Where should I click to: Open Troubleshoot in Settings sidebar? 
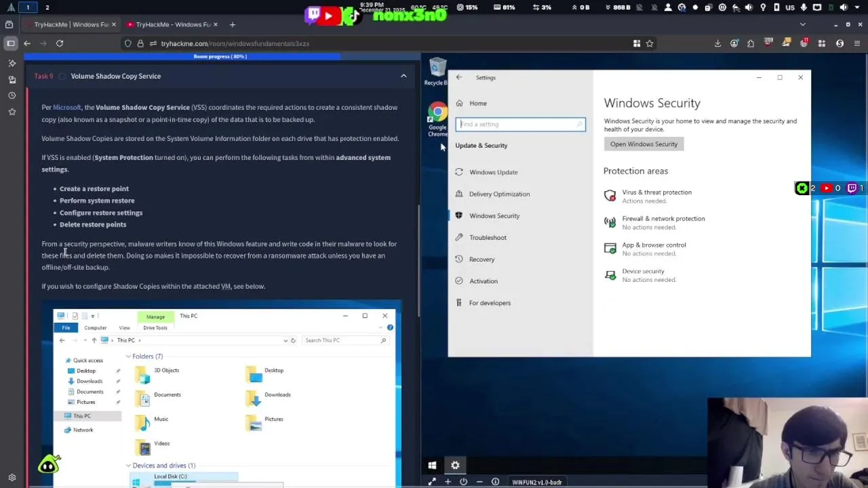point(488,237)
